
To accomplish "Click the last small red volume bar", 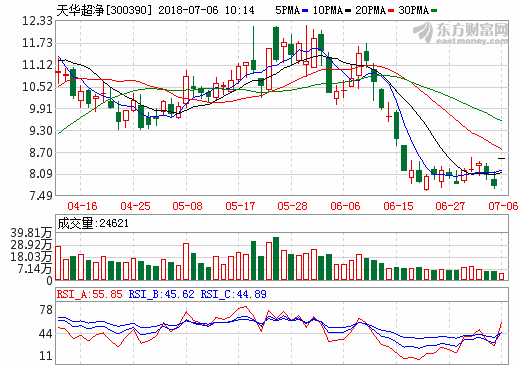I will click(x=502, y=276).
